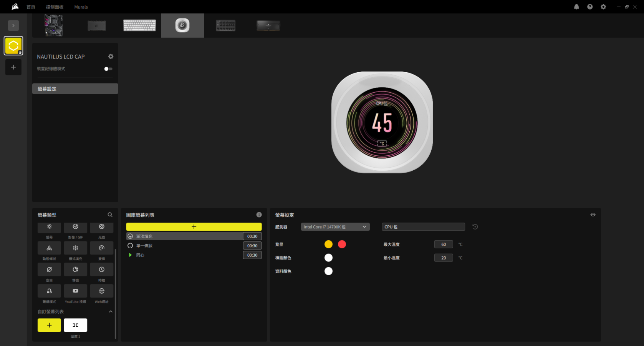Viewport: 644px width, 346px height.
Task: Open NAUTILUS LCD CAP device settings gear
Action: (x=111, y=57)
